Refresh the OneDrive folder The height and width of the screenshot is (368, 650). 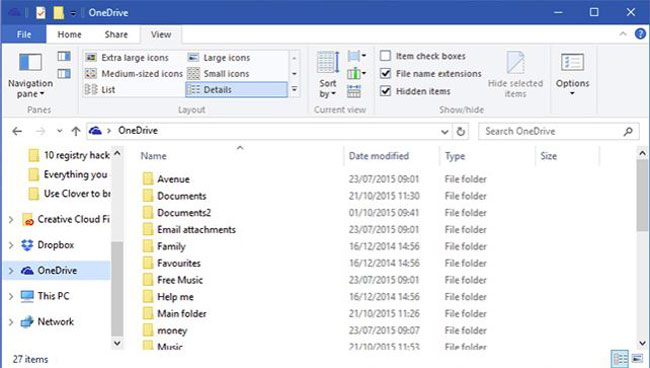[x=461, y=132]
